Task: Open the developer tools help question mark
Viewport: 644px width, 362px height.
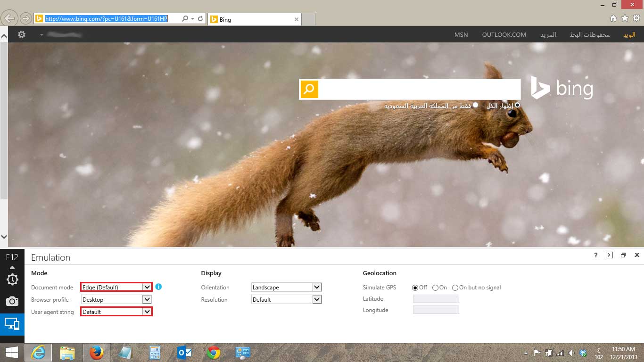Action: tap(596, 255)
